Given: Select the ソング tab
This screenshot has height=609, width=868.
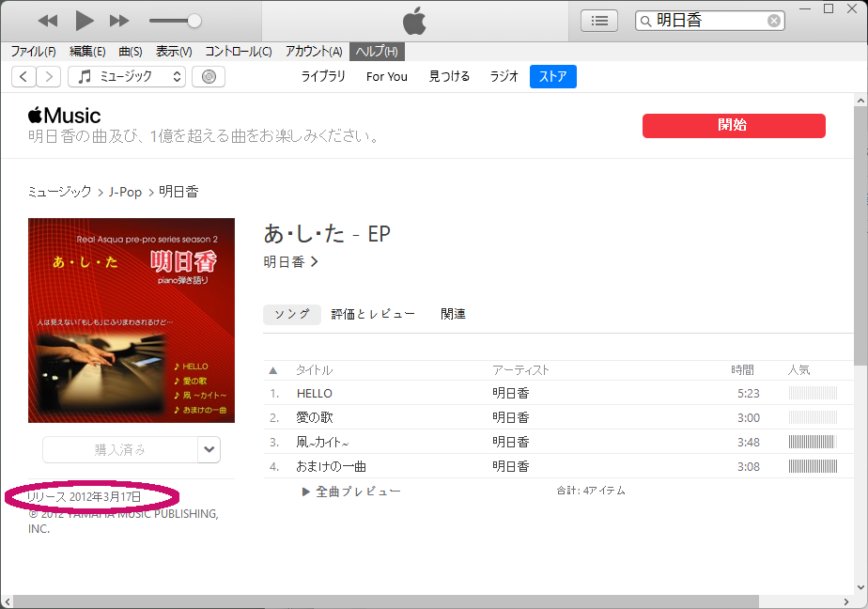Looking at the screenshot, I should 292,315.
